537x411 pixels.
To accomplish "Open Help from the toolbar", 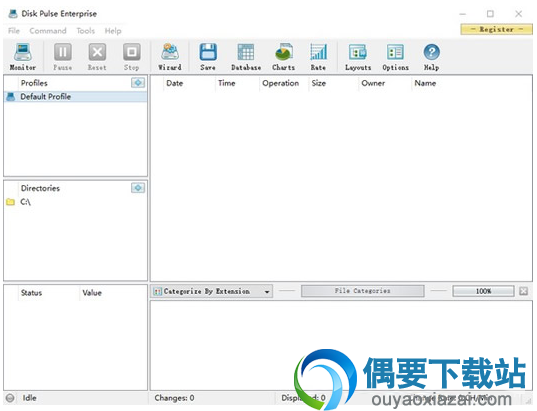I will coord(432,57).
